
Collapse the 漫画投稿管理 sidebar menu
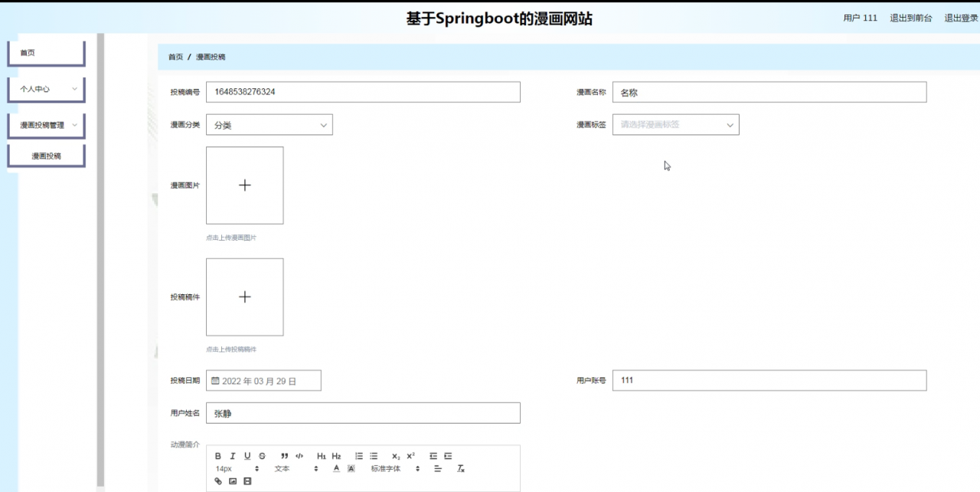[46, 125]
